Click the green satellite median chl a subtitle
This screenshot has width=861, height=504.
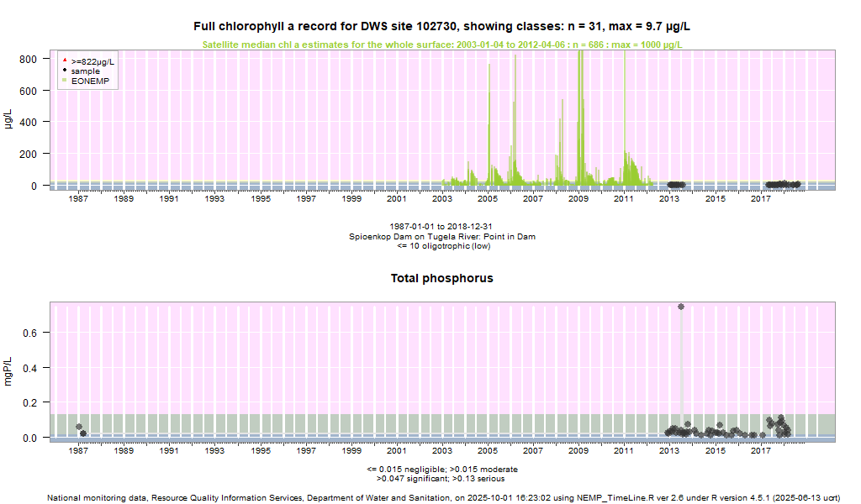coord(441,45)
